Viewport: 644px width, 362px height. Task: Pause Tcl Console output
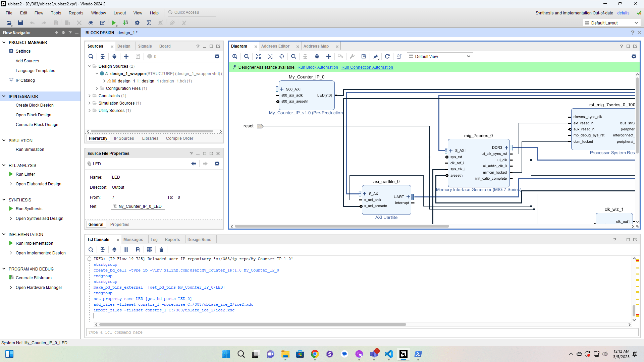tap(126, 250)
